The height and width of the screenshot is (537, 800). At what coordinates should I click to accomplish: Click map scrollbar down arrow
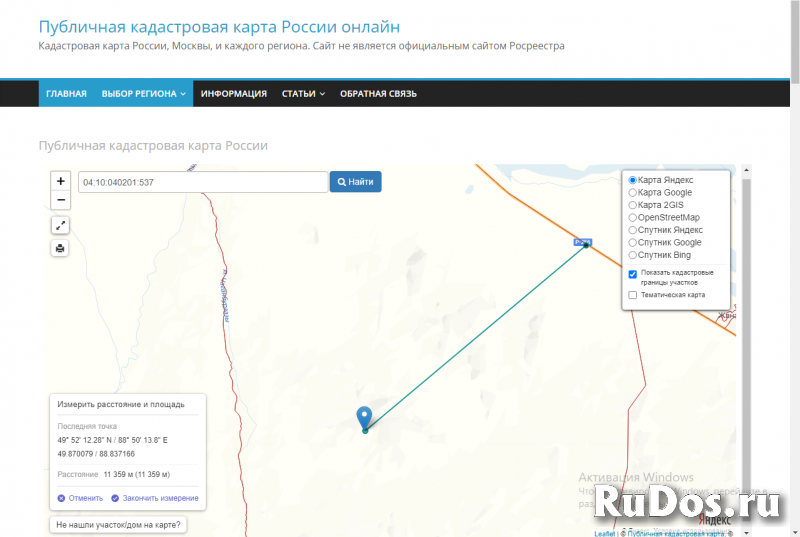746,533
